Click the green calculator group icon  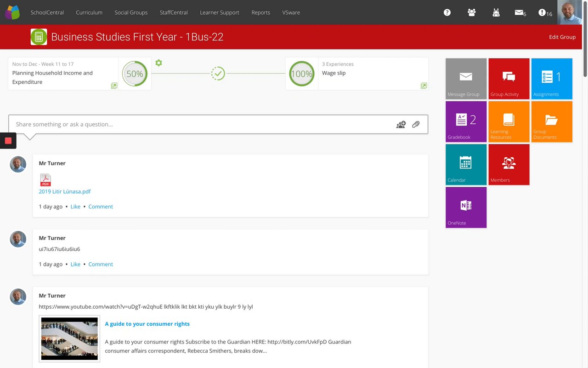click(x=39, y=37)
